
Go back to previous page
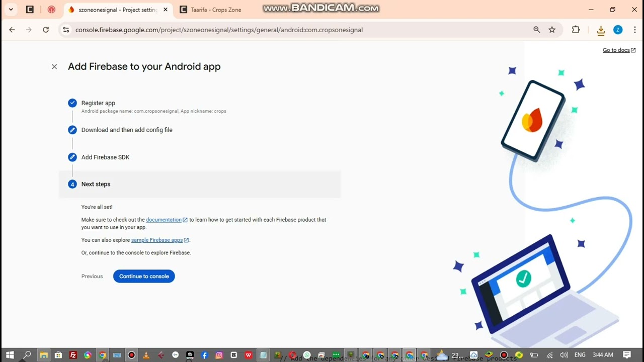(x=12, y=30)
